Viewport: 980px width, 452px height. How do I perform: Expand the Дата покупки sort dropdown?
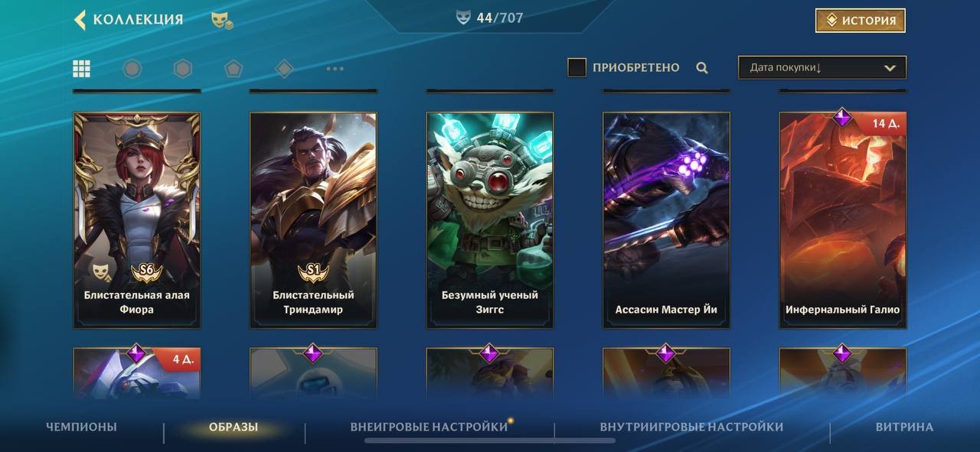(822, 67)
